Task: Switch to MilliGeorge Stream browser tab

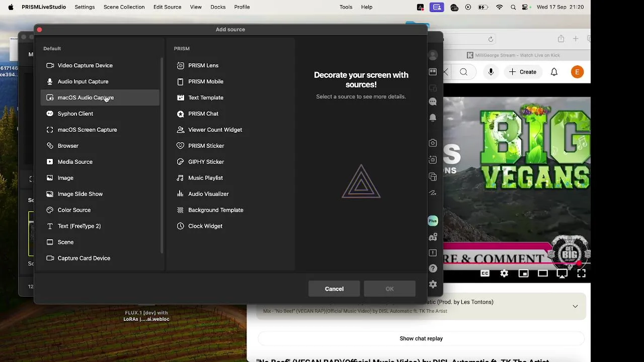Action: (513, 55)
